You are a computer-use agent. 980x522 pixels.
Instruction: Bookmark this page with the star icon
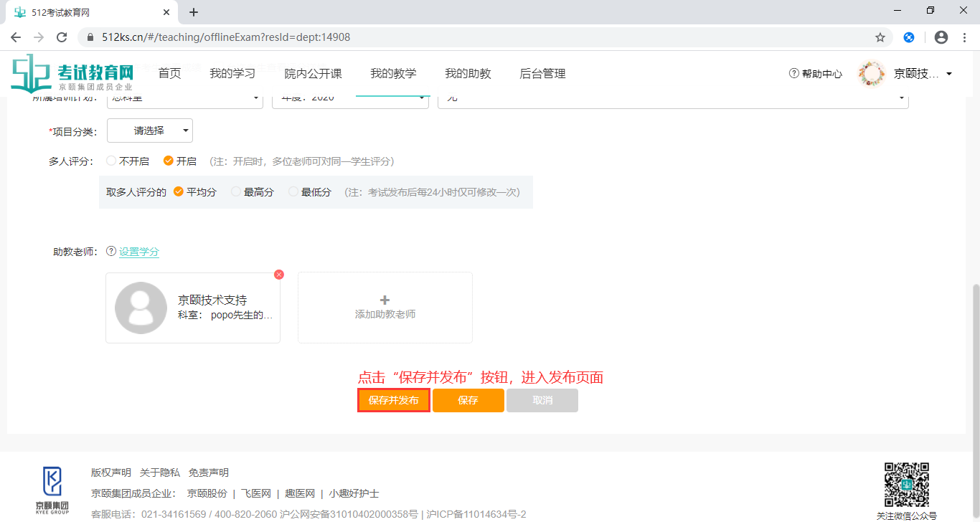(880, 37)
